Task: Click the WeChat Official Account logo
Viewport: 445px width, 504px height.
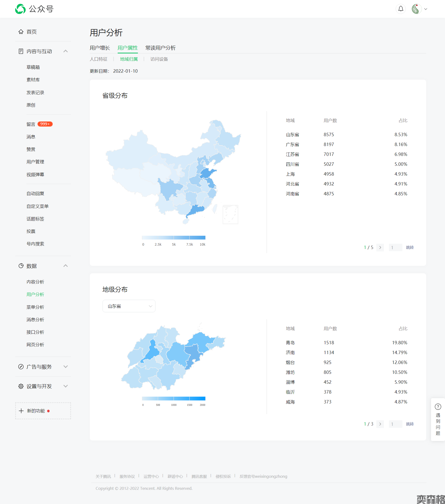Action: pos(20,9)
